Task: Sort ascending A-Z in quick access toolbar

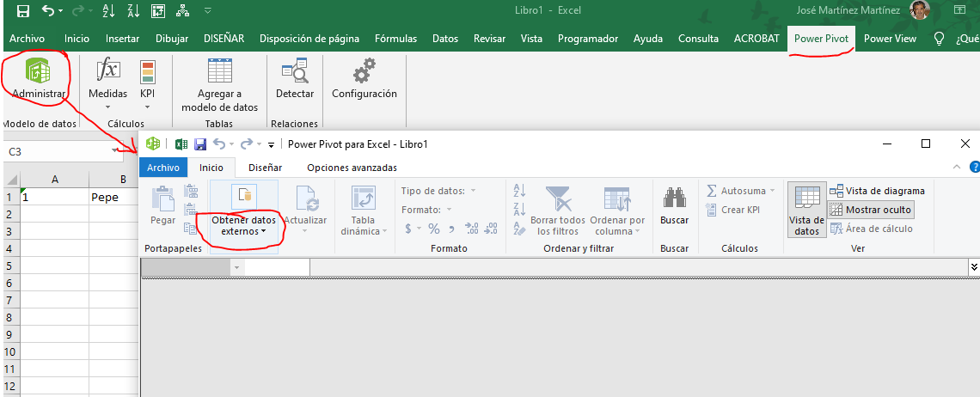Action: point(107,10)
